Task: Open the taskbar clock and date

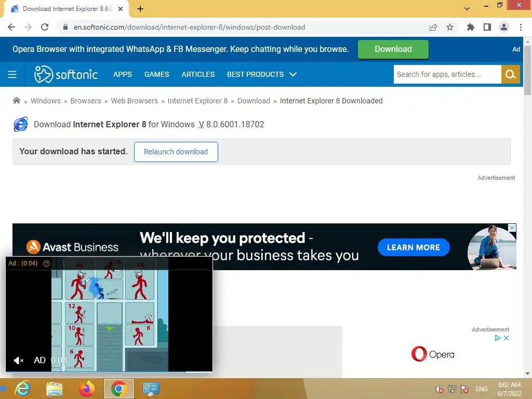Action: point(509,389)
